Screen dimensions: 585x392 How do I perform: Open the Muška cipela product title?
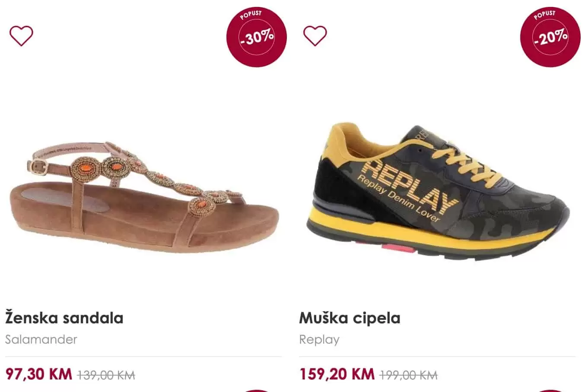coord(350,318)
